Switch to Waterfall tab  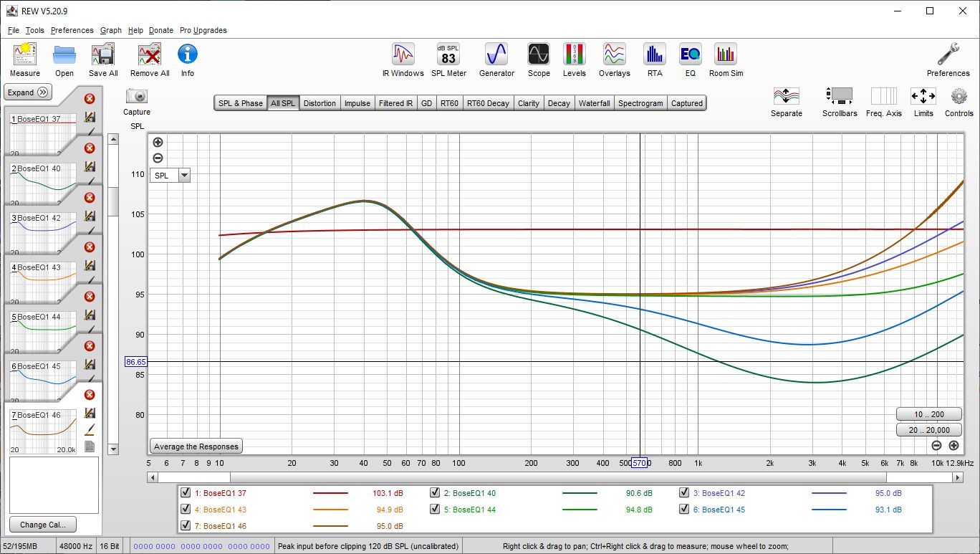(595, 103)
